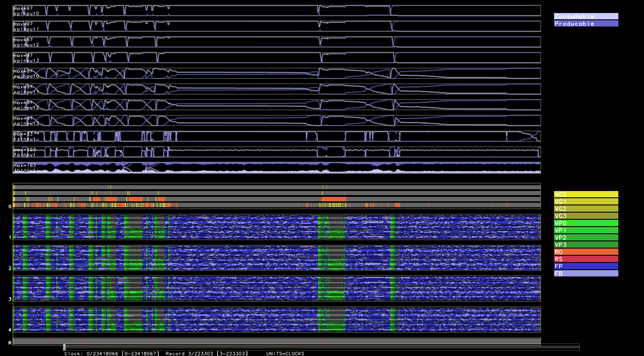Select the RS red legend entry
The height and width of the screenshot is (356, 644).
pos(586,259)
